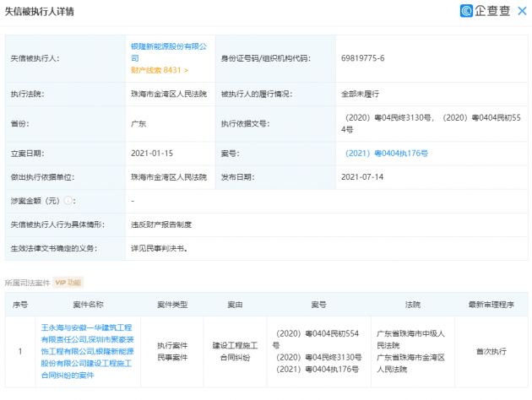Select the 失信被执行人 field label
The width and height of the screenshot is (532, 400).
(x=35, y=58)
